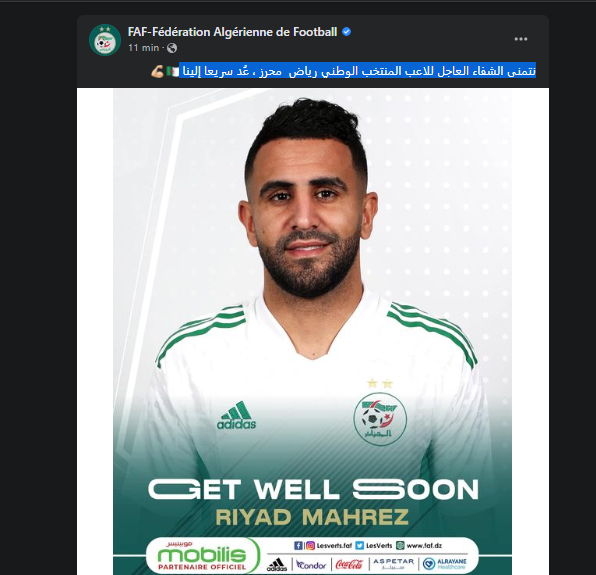The width and height of the screenshot is (596, 575).
Task: Open the post options three-dot menu
Action: coord(521,39)
